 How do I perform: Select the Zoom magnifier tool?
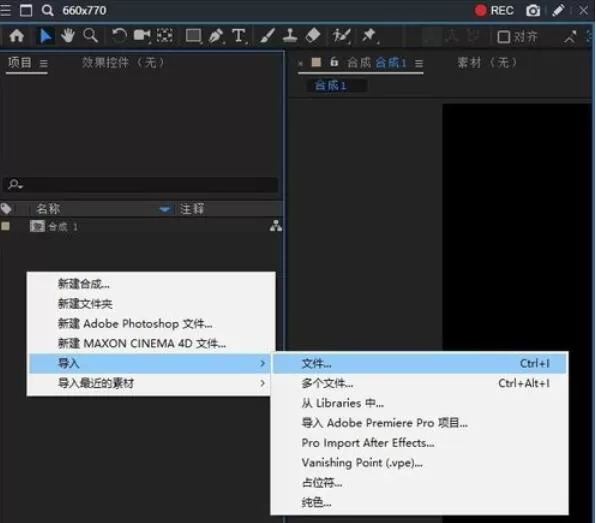[x=90, y=35]
